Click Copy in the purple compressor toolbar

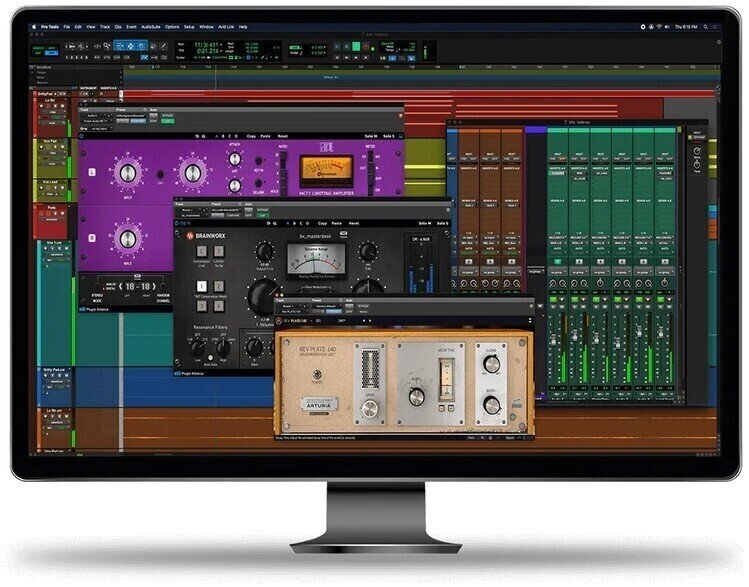[x=251, y=136]
